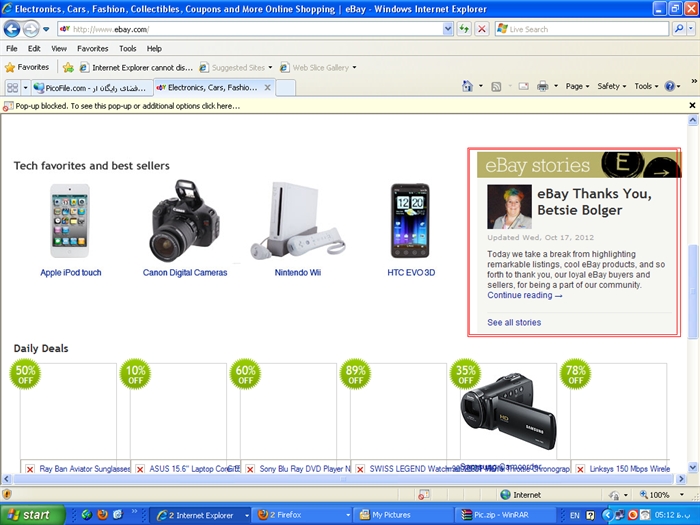Click the vertical scrollbar up arrow

(x=693, y=120)
